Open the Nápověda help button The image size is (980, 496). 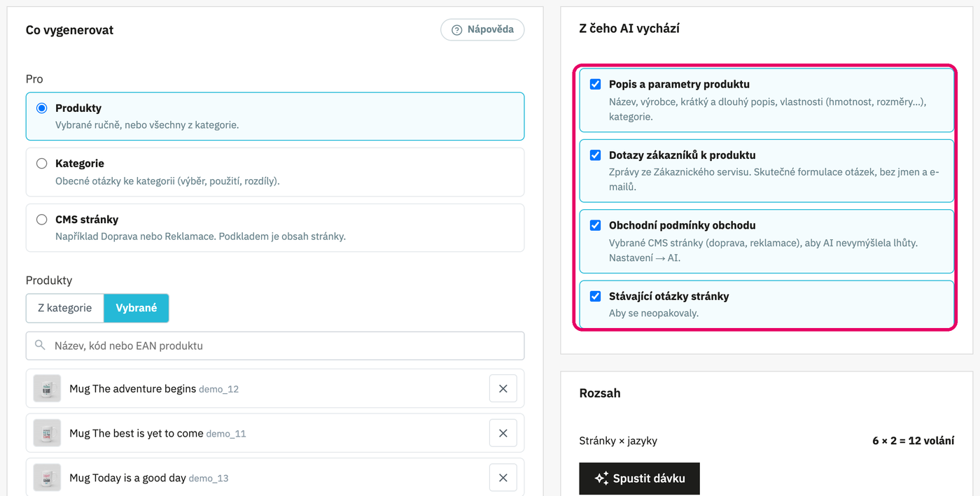coord(482,29)
